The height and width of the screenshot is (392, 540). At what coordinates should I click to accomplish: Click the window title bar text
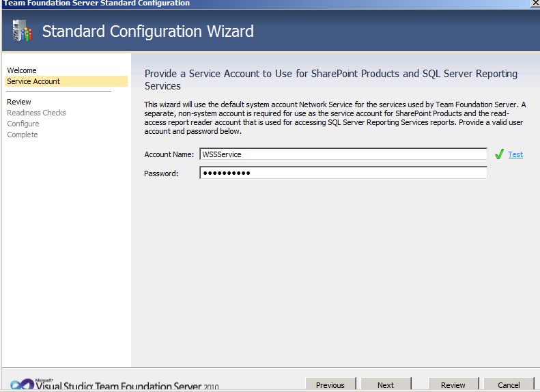[96, 3]
